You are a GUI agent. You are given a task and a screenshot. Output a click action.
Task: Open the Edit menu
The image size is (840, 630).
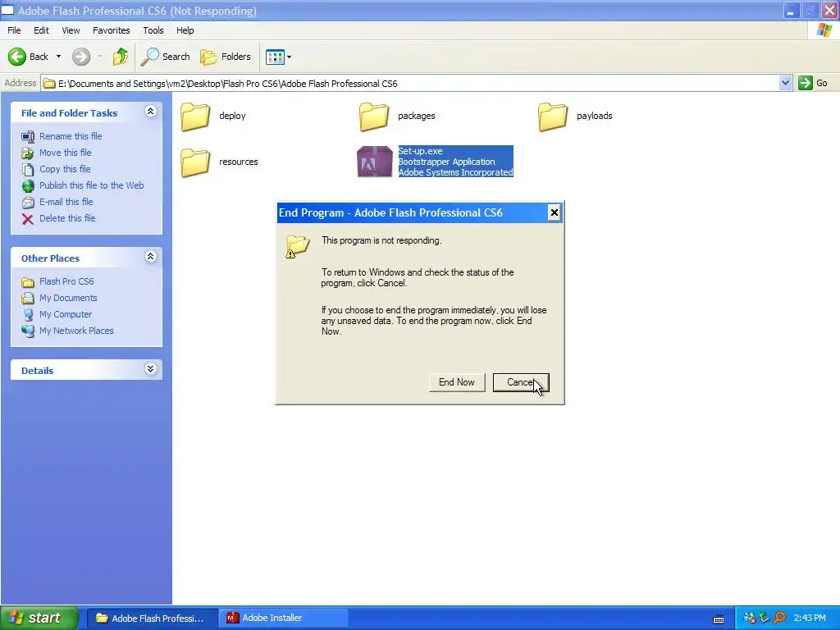click(41, 30)
